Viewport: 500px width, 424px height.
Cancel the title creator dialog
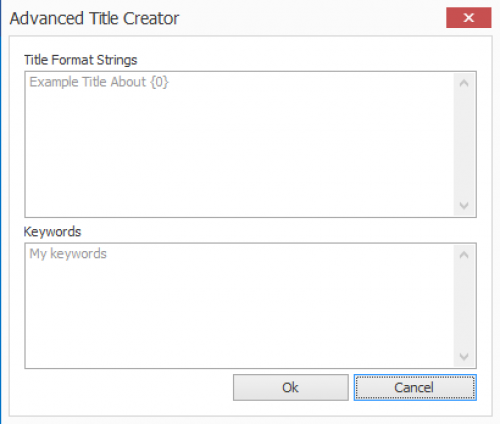tap(415, 387)
